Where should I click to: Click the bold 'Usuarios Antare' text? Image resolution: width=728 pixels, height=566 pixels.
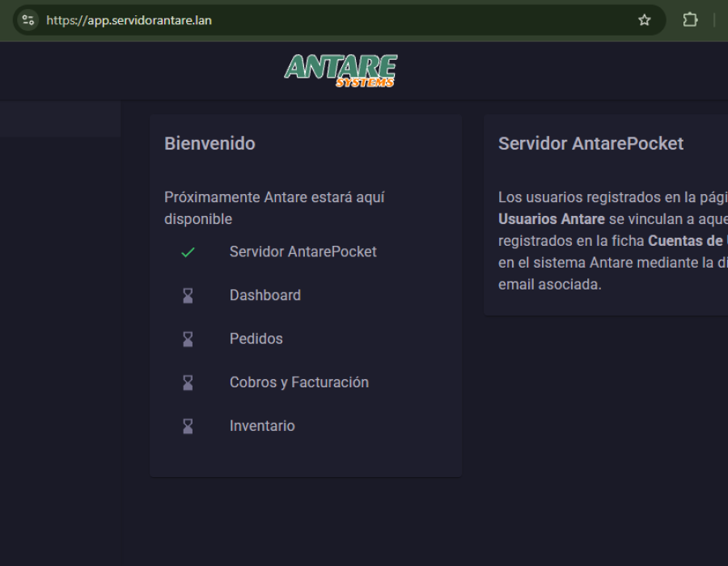pos(552,219)
